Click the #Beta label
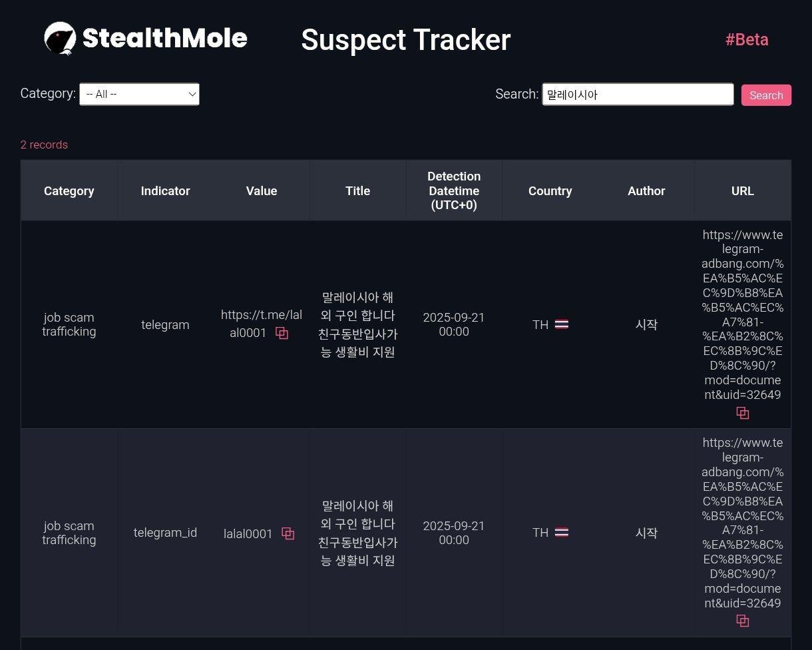Viewport: 812px width, 650px height. pos(747,40)
